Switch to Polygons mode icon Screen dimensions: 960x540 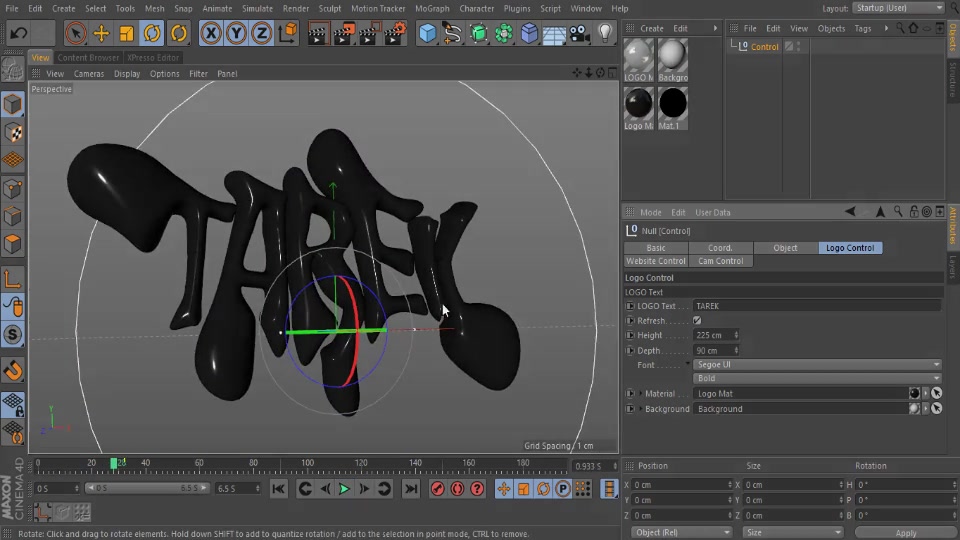[13, 244]
